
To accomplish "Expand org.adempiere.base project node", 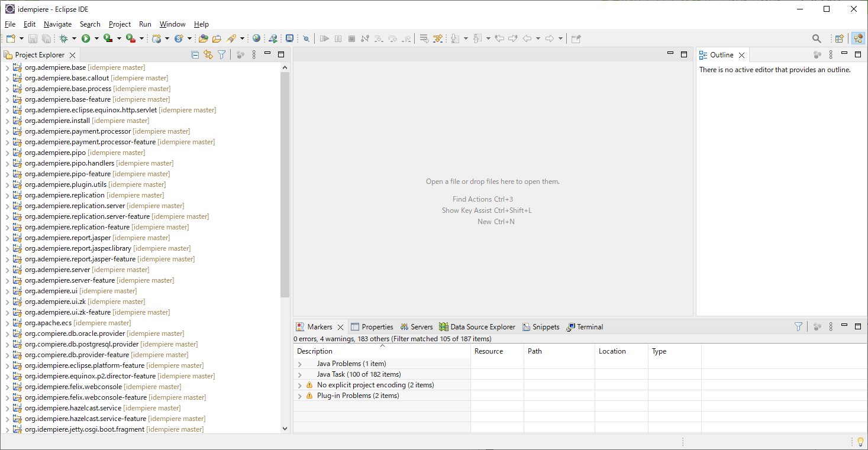I will tap(7, 67).
